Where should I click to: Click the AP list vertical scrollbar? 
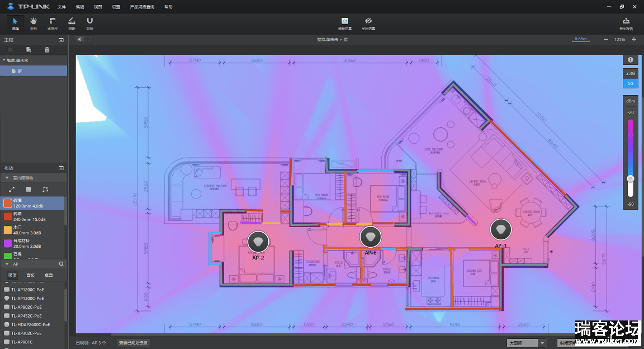tap(66, 304)
